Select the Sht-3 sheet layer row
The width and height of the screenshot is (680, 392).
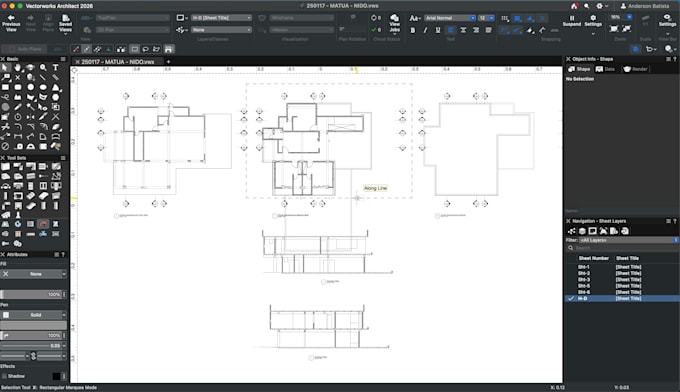(622, 280)
